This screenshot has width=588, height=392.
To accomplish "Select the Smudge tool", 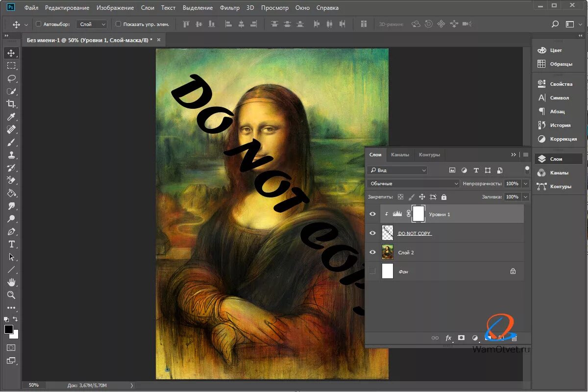I will pos(11,206).
